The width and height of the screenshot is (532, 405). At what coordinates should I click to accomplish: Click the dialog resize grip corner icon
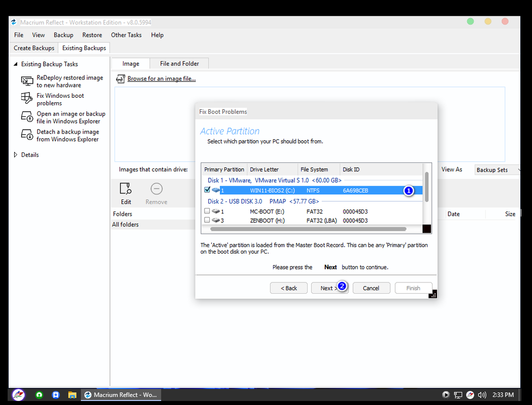(433, 294)
